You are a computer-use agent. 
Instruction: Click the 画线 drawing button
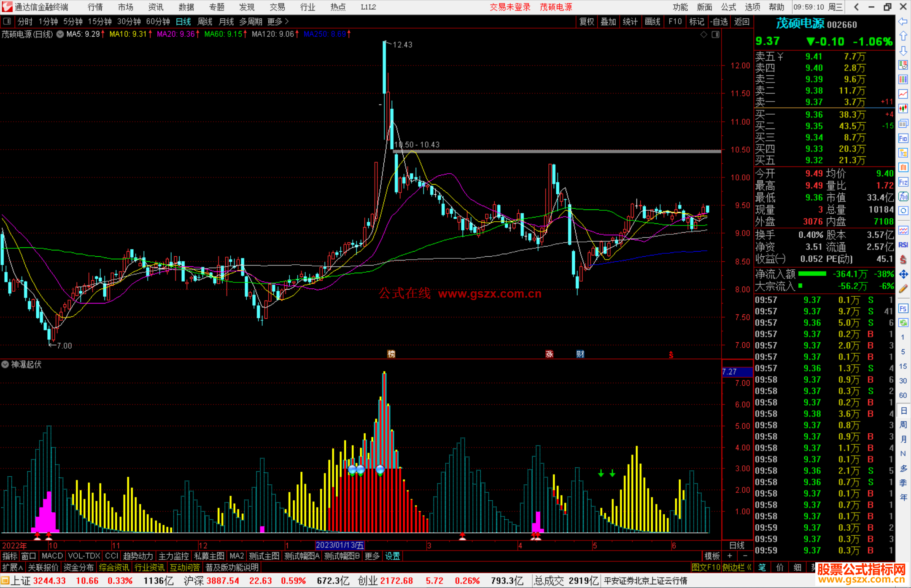[652, 21]
